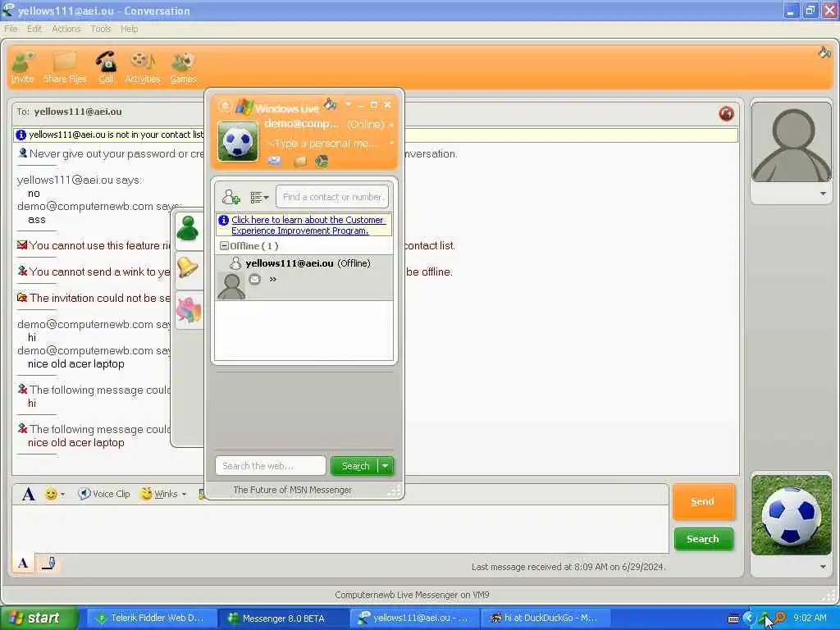Open the Tools menu
This screenshot has height=630, width=840.
101,29
